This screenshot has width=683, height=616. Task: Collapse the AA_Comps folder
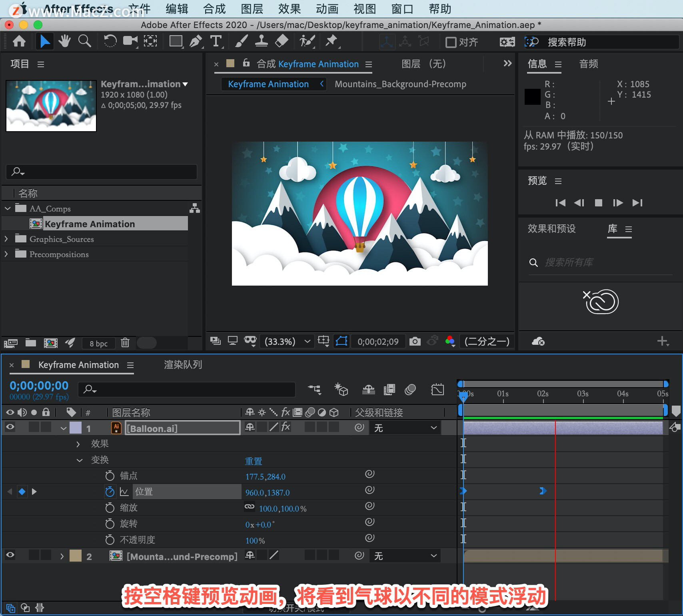coord(7,208)
